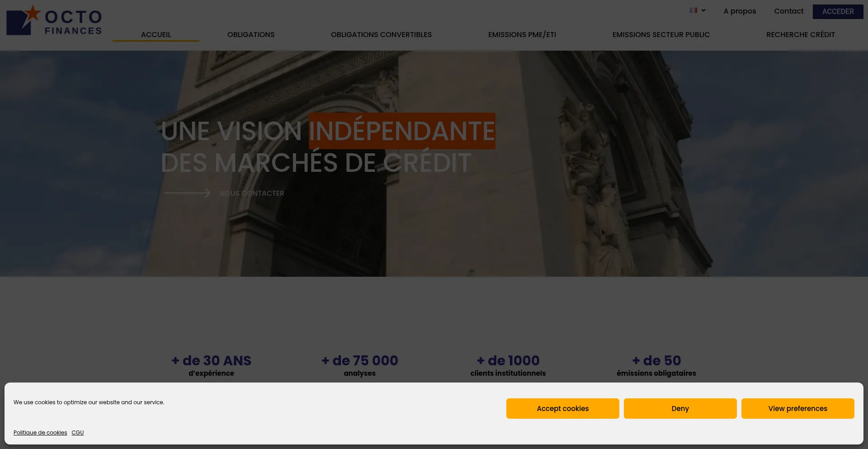
Task: Click the Nous Contacter link
Action: coord(252,193)
